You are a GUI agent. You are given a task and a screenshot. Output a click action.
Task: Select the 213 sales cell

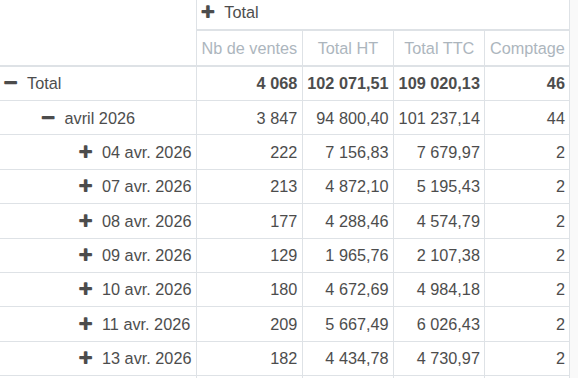250,186
